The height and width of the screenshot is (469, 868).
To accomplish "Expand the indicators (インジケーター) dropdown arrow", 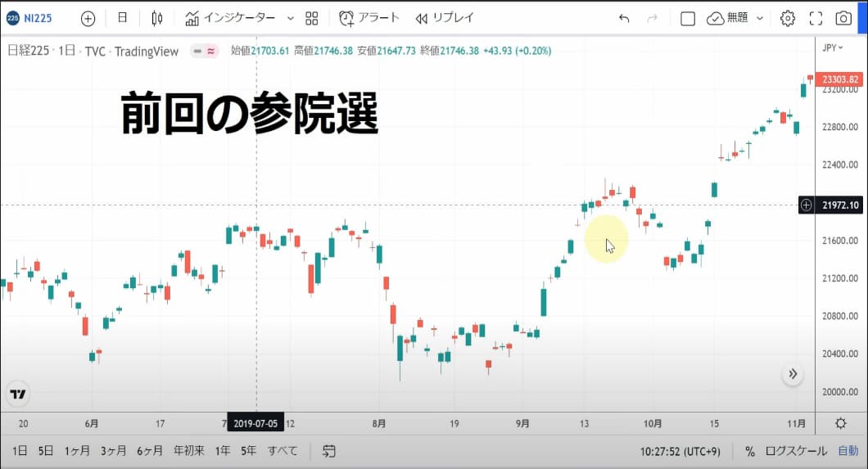I will coord(290,18).
